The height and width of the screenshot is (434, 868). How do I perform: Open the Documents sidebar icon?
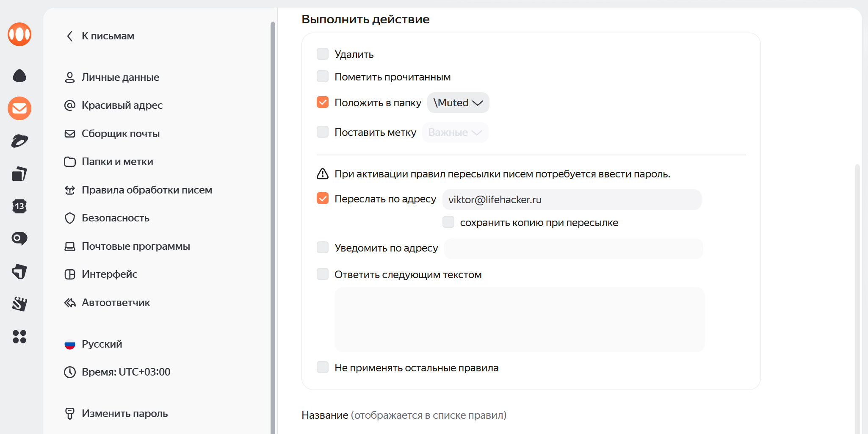pos(19,174)
